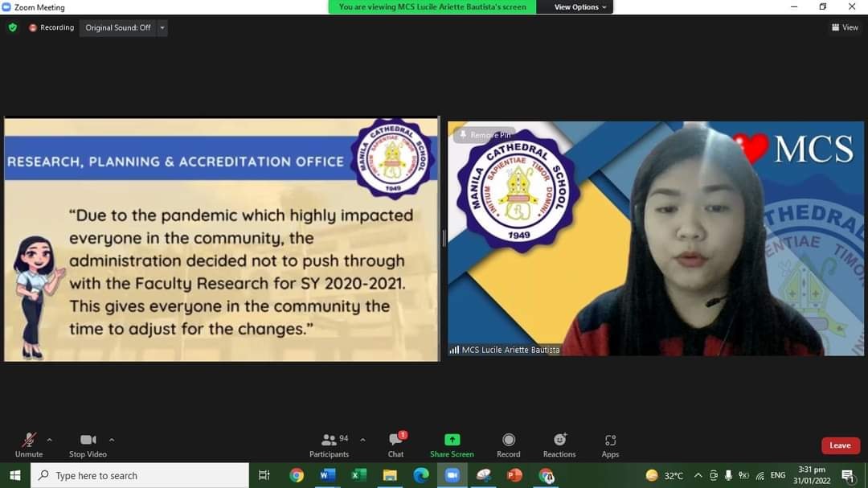Start recording with the Record button
Image resolution: width=868 pixels, height=488 pixels.
coord(508,445)
